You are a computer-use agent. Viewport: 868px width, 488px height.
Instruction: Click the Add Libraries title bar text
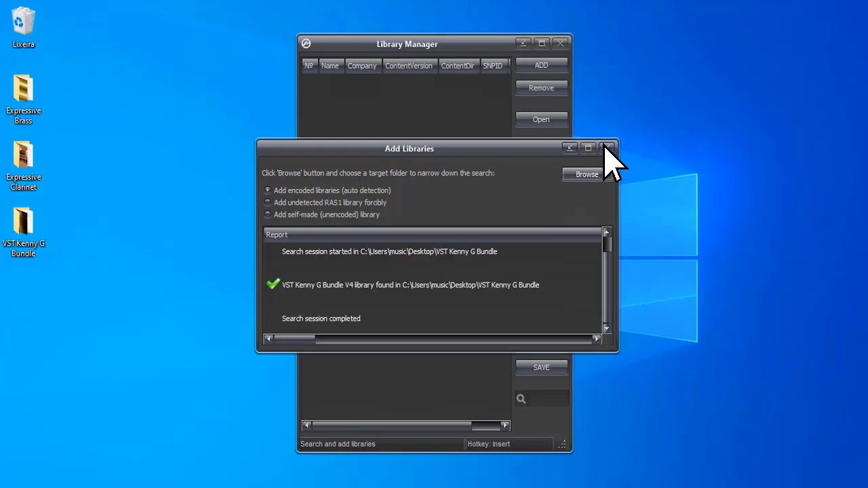[x=409, y=148]
